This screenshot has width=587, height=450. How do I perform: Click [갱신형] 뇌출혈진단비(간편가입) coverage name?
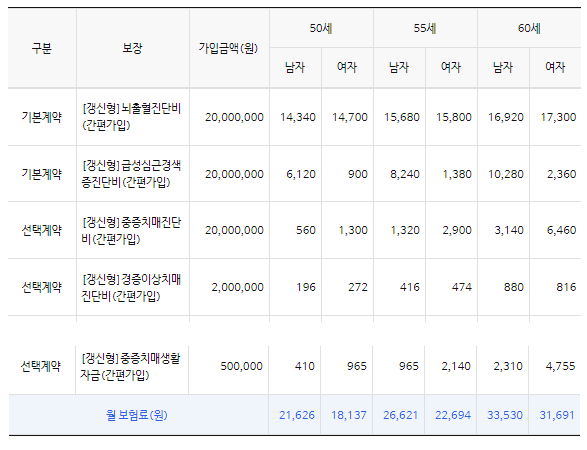point(132,116)
